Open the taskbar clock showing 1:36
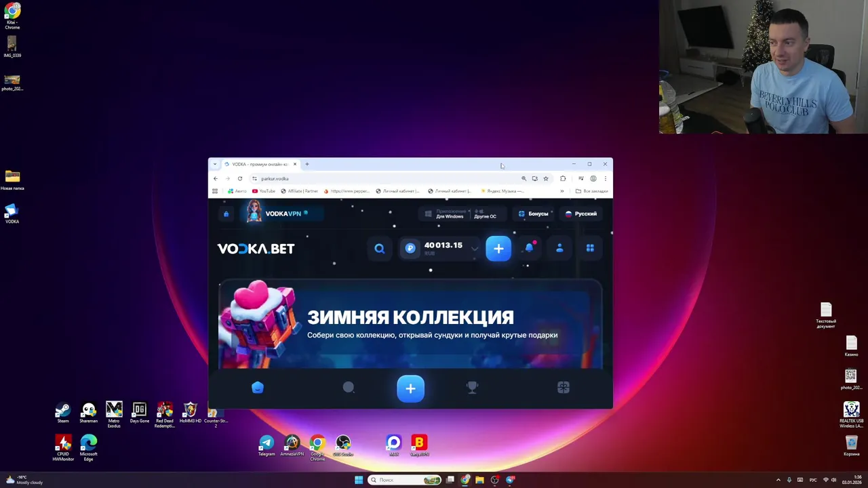The width and height of the screenshot is (868, 488). (851, 480)
